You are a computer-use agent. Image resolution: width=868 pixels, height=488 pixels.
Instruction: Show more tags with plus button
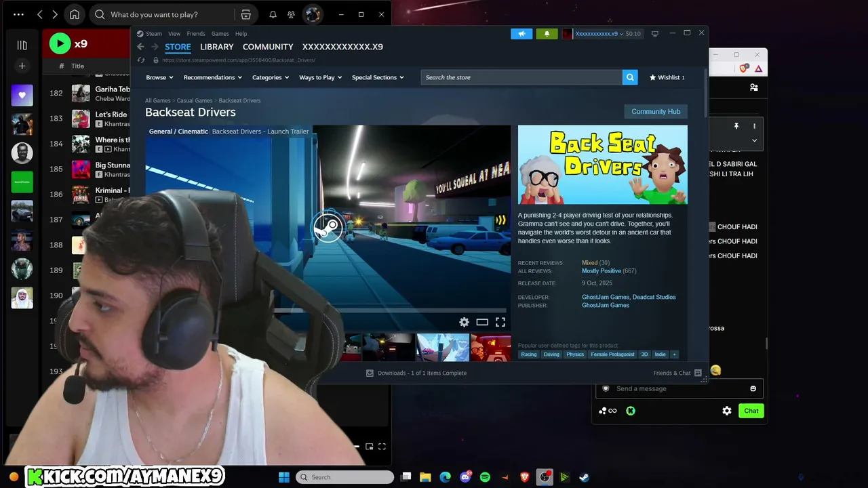click(674, 354)
